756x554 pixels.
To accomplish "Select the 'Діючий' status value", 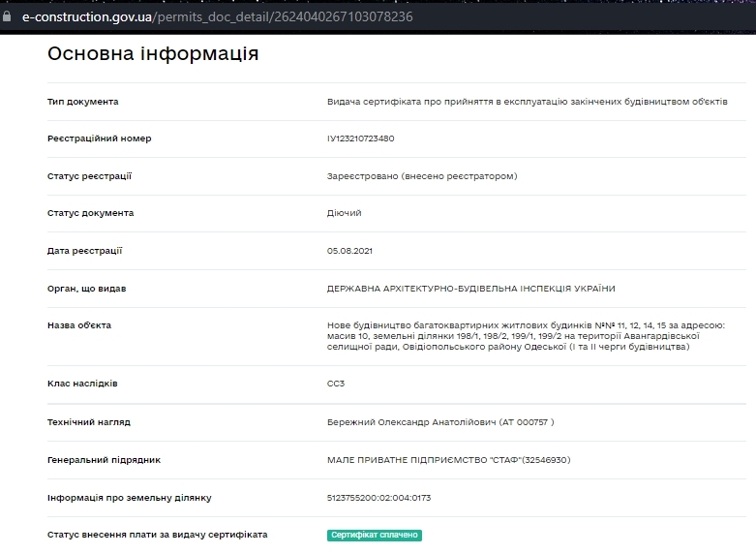I will [345, 213].
